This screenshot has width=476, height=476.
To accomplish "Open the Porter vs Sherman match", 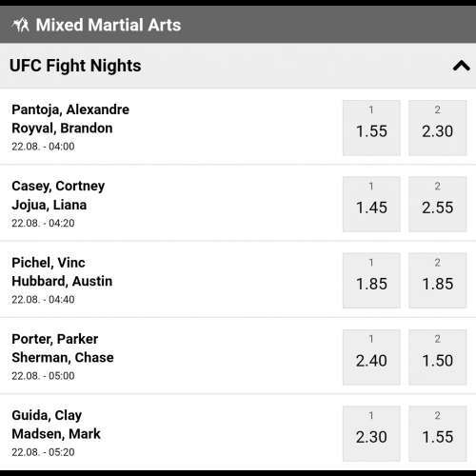I will (x=169, y=356).
